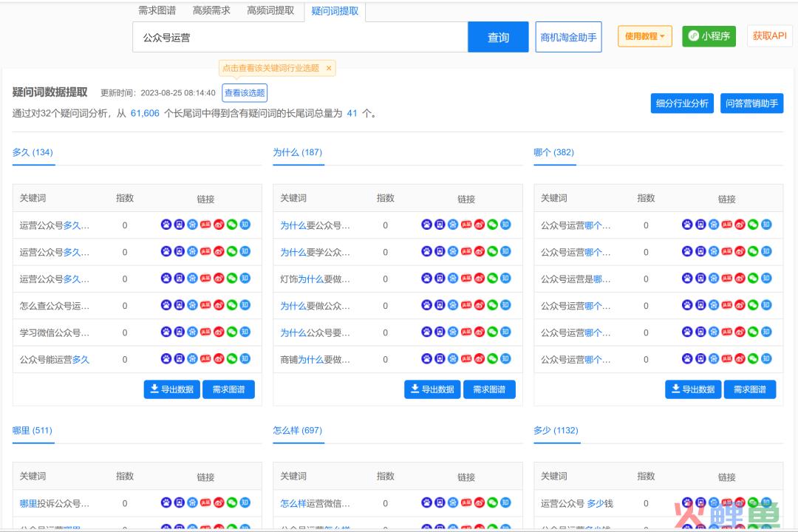Open Weibo icon in 公众号运营是哪 row
This screenshot has width=798, height=532.
point(740,279)
